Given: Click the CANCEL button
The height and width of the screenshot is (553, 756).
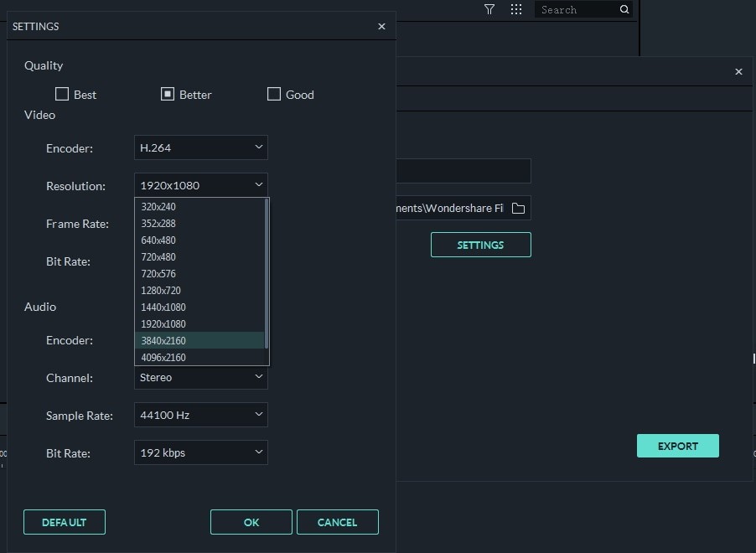Looking at the screenshot, I should tap(338, 522).
